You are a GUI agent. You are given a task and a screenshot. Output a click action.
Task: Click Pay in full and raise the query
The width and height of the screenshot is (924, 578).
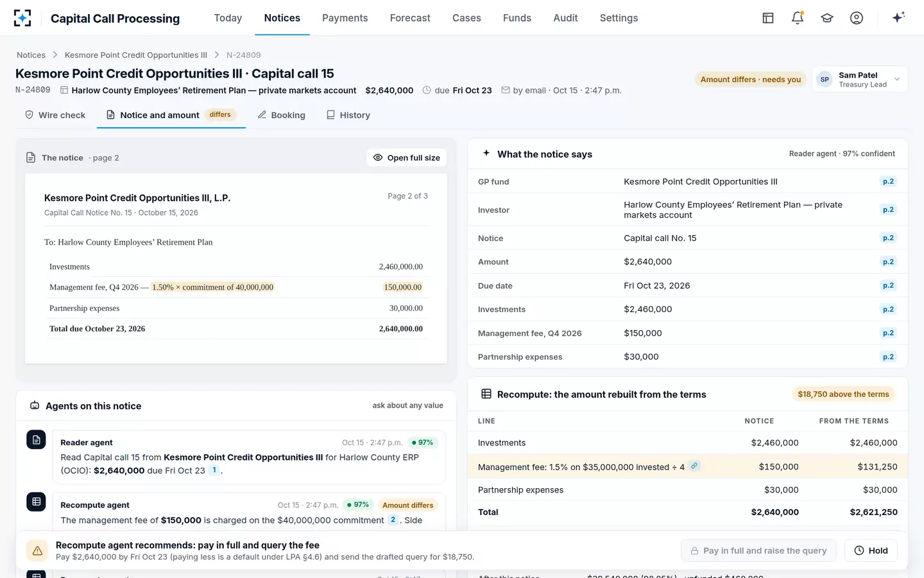(x=758, y=550)
